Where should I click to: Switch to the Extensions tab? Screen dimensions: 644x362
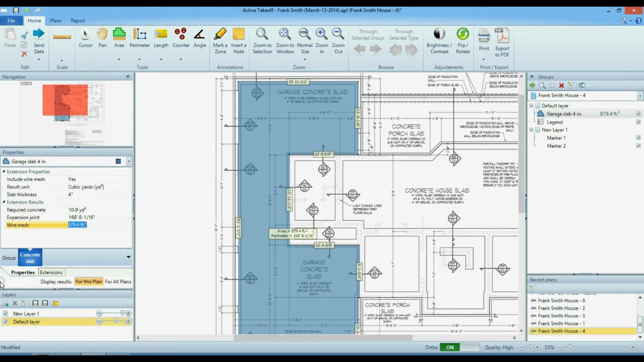pos(51,272)
